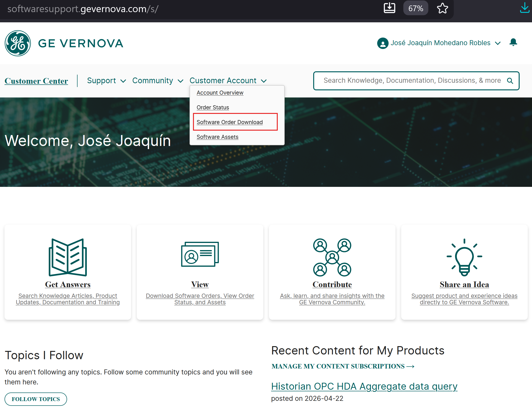Image resolution: width=532 pixels, height=407 pixels.
Task: Select Account Overview from menu
Action: pos(220,93)
